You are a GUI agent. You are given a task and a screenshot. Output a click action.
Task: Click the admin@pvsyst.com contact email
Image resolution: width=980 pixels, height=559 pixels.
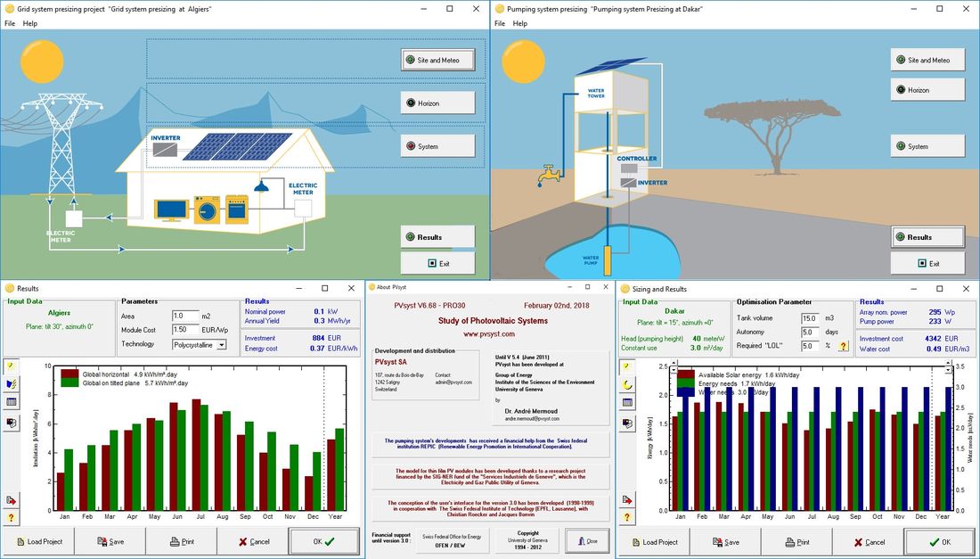[453, 382]
